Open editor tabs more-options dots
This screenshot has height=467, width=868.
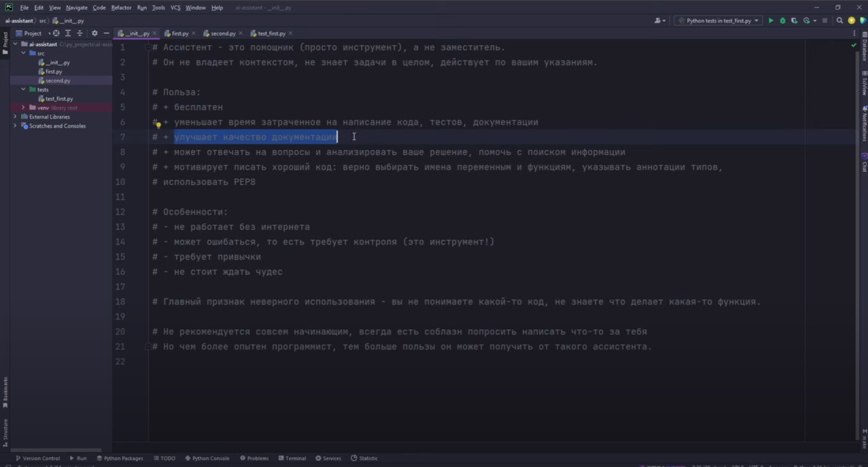point(854,33)
